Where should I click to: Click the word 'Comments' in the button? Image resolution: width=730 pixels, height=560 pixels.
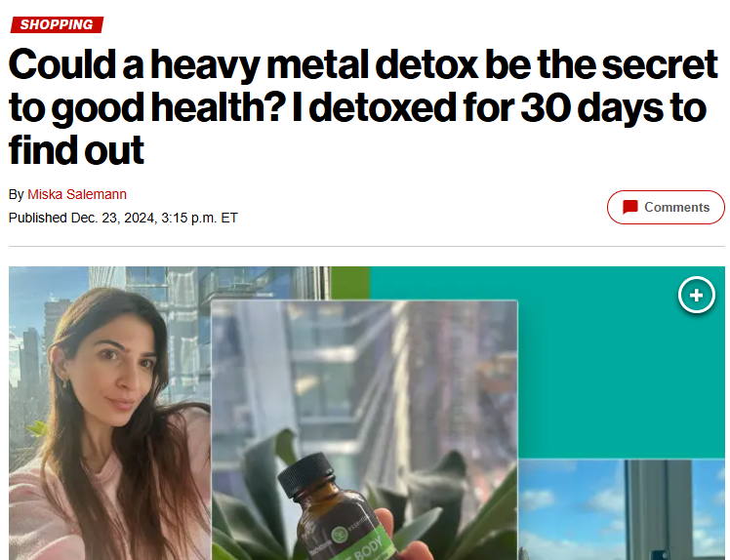pyautogui.click(x=677, y=207)
